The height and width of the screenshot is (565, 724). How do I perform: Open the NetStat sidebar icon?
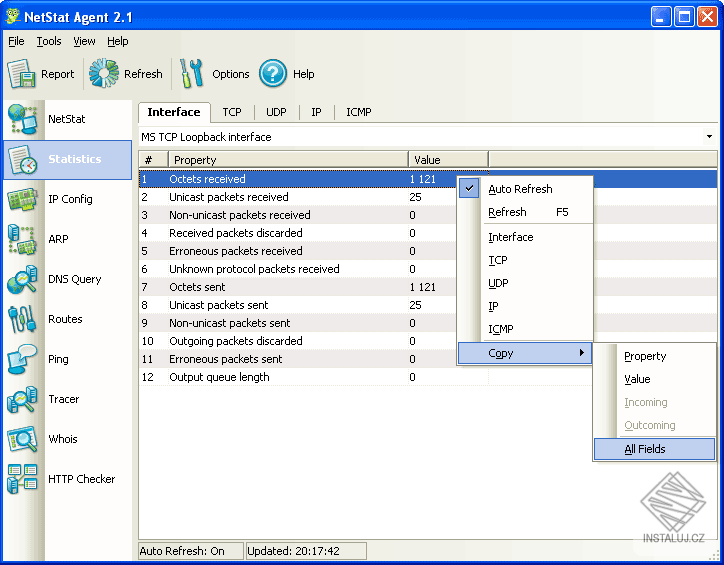23,119
